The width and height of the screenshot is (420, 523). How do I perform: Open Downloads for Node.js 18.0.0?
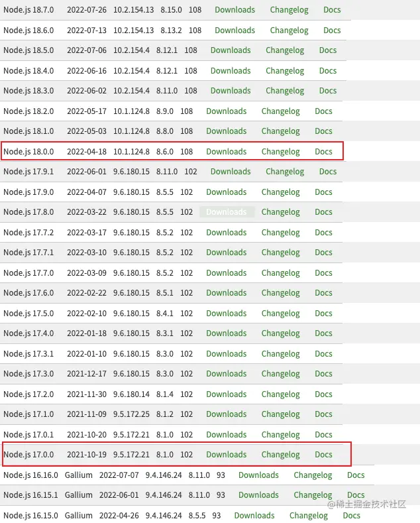226,152
